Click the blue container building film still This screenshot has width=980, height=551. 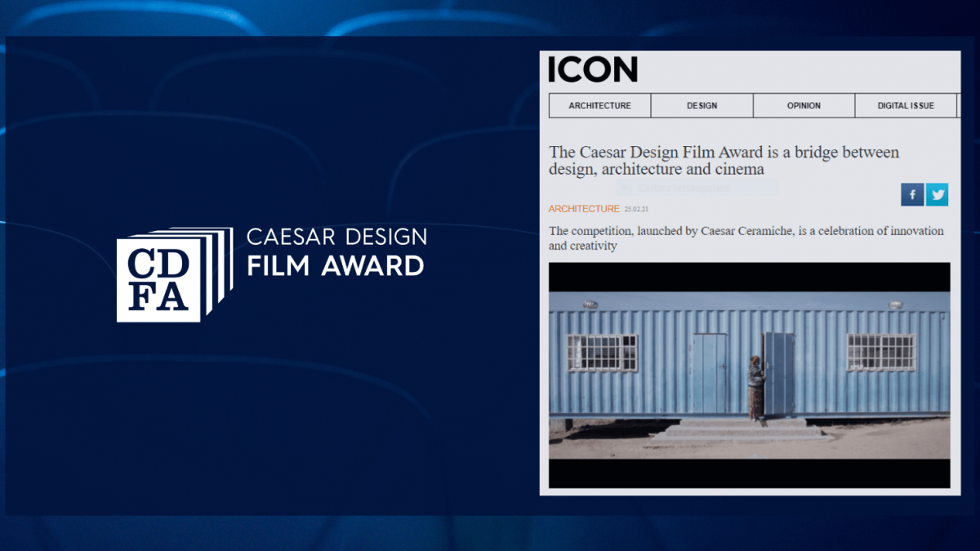point(749,375)
